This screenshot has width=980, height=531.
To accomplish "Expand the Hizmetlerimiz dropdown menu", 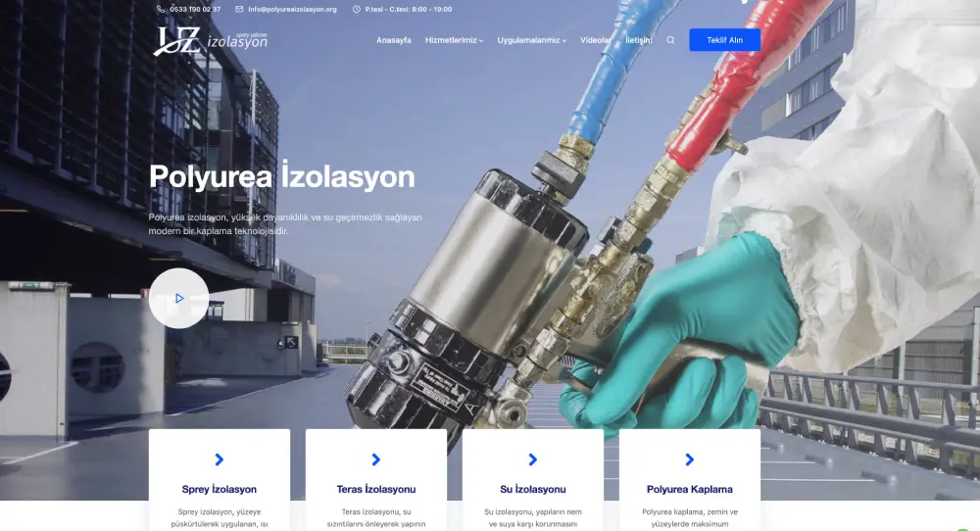I will click(x=455, y=40).
